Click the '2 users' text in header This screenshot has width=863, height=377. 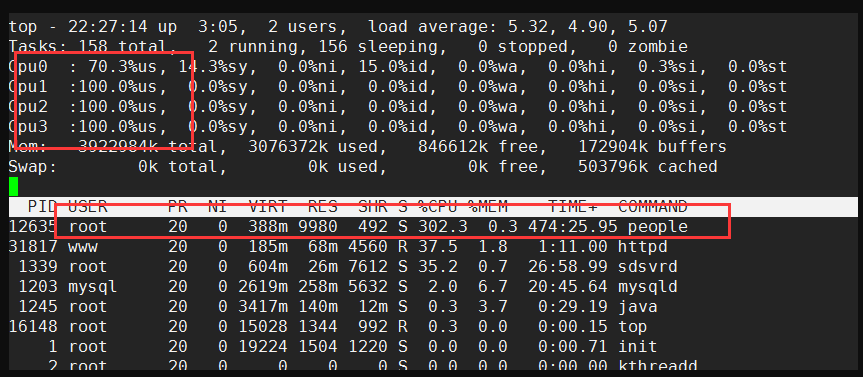coord(302,26)
